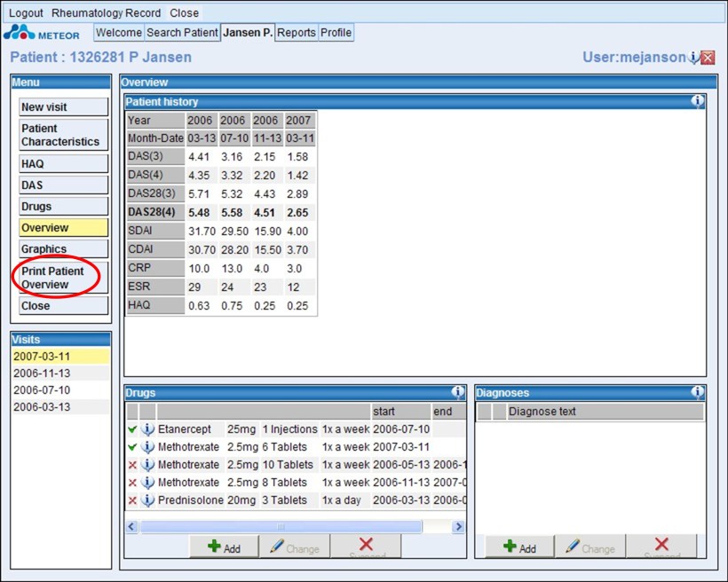Screen dimensions: 728x582
Task: Click info icon for Prednisolone row
Action: click(147, 499)
